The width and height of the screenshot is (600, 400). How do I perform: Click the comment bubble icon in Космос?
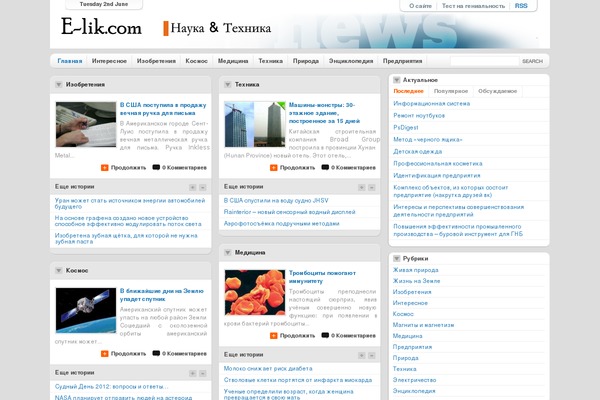point(156,353)
